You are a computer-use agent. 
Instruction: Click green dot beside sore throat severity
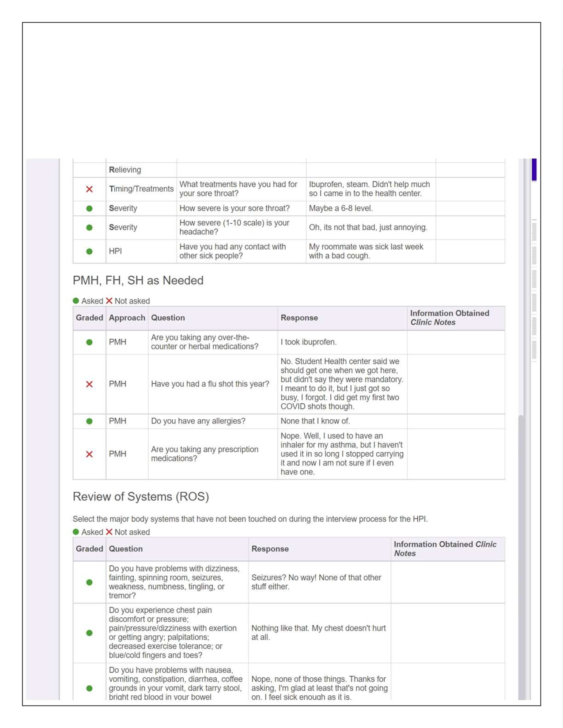[x=89, y=208]
